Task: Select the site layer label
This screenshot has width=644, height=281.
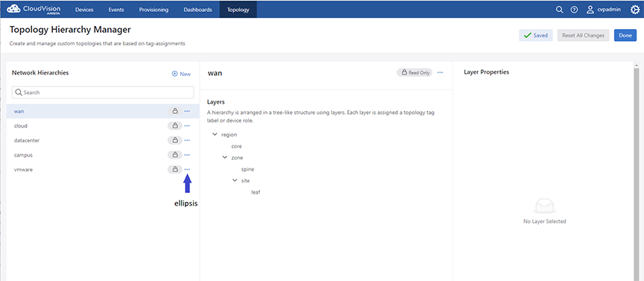Action: tap(245, 180)
